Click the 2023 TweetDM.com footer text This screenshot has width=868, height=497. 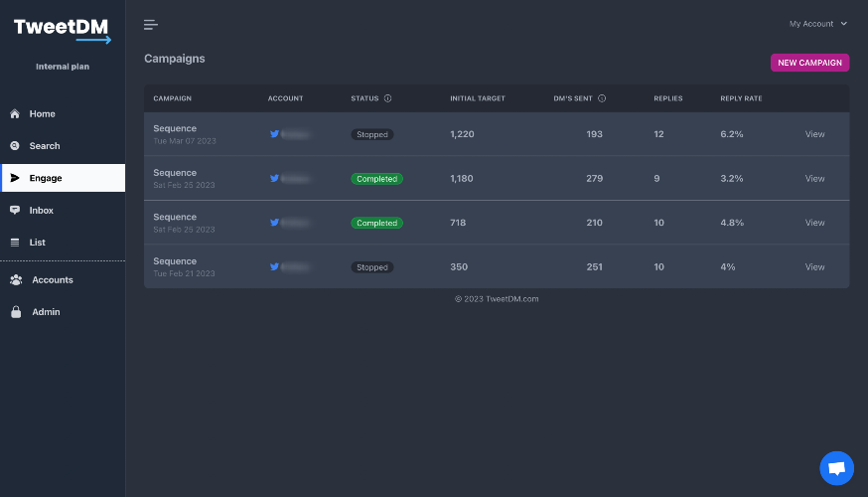(x=497, y=298)
